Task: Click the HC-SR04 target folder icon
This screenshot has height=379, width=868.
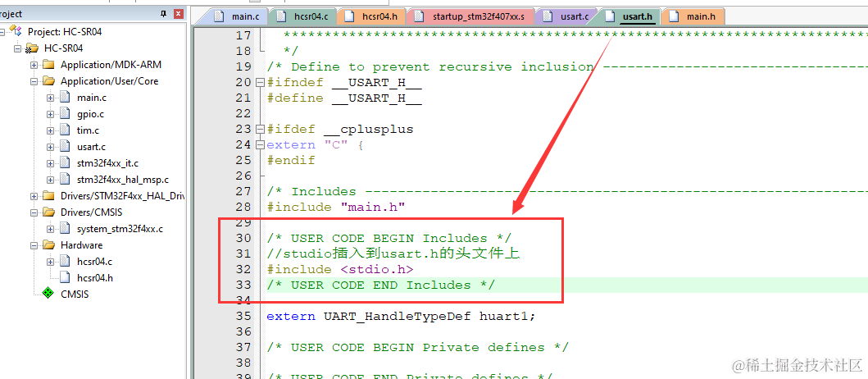Action: 33,48
